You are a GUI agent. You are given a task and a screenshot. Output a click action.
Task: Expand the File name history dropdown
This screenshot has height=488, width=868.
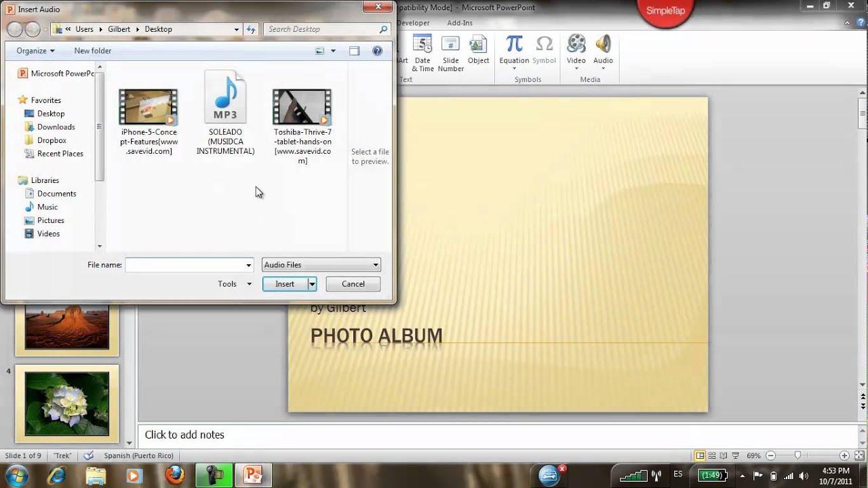tap(249, 265)
